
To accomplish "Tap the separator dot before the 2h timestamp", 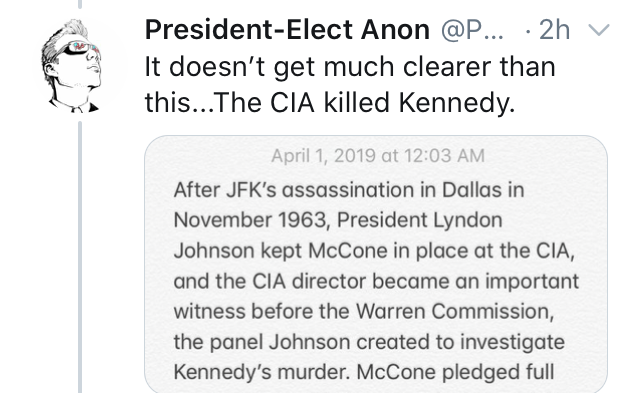I will (529, 31).
